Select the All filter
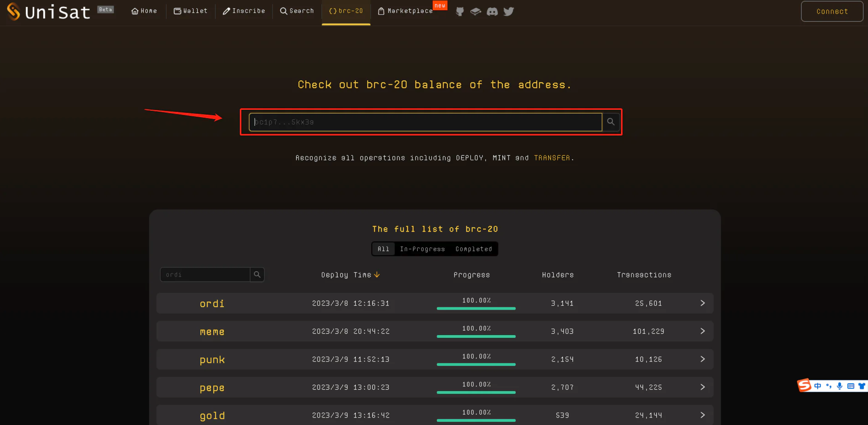The image size is (868, 425). tap(383, 249)
